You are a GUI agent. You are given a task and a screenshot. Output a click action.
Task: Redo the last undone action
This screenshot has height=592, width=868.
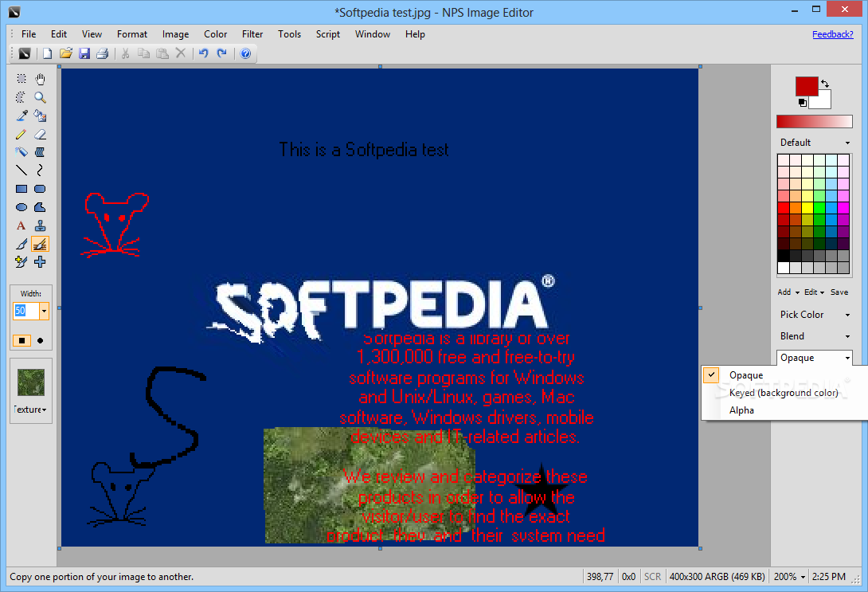coord(222,53)
